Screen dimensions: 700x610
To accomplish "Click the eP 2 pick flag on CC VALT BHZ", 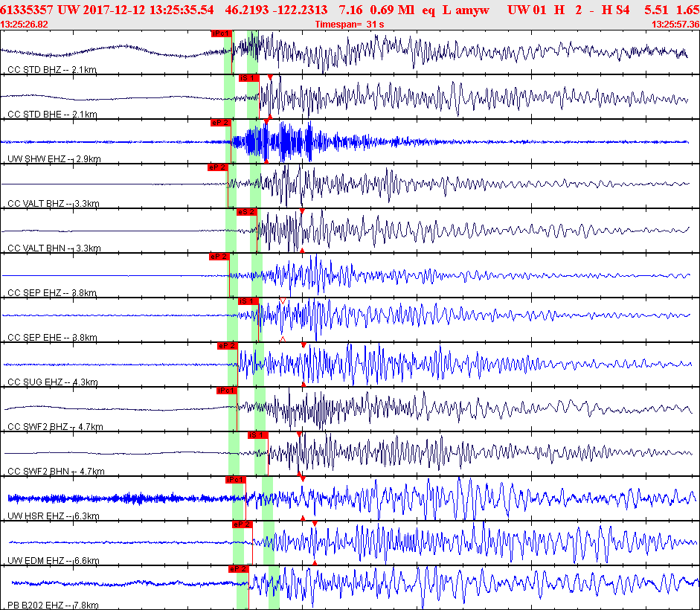I will [x=217, y=167].
